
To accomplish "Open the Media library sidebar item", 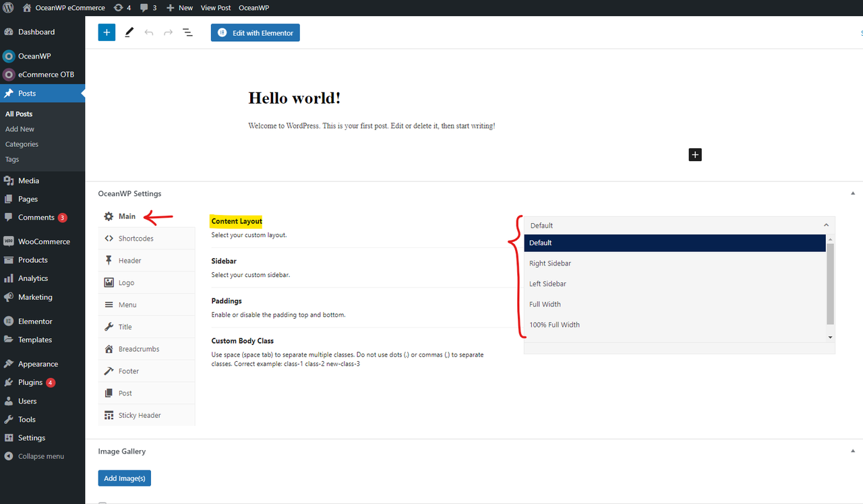I will point(42,181).
